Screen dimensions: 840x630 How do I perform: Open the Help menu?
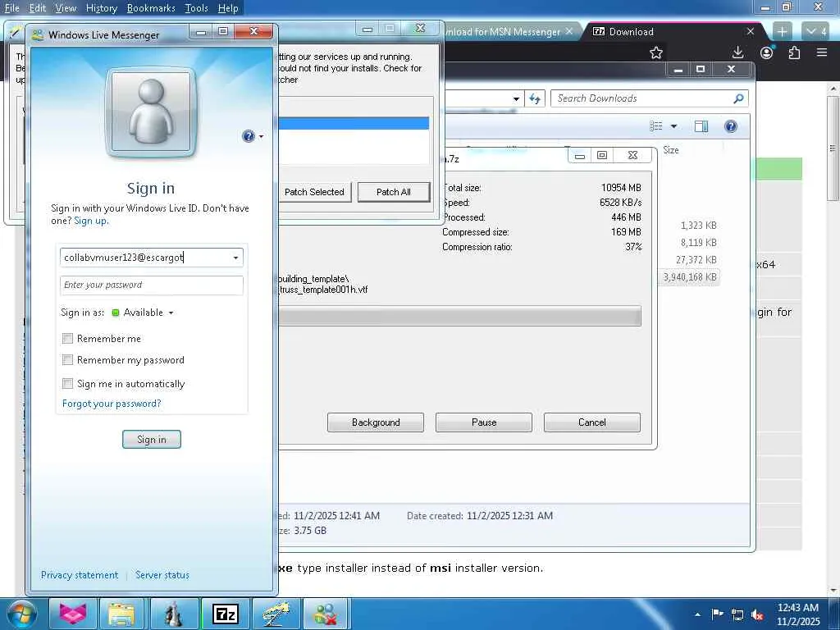pyautogui.click(x=228, y=8)
